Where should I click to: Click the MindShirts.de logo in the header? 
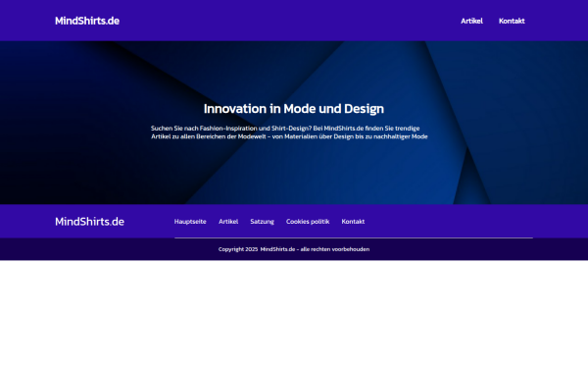[87, 21]
